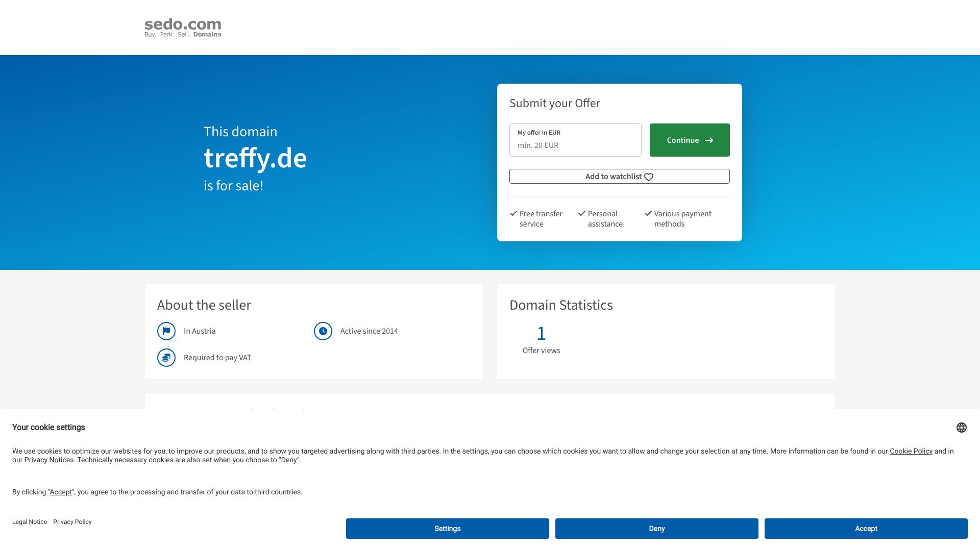Deny optional cookies
Viewport: 980px width, 551px height.
656,529
